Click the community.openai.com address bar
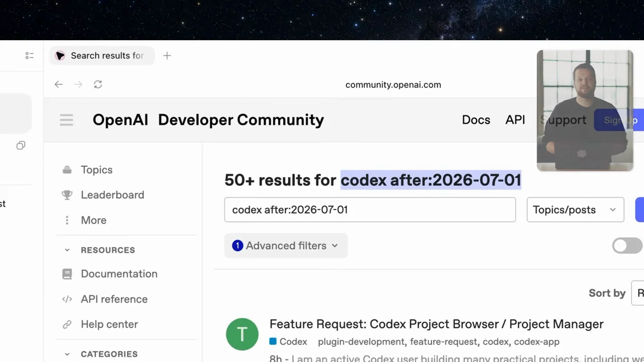The image size is (644, 362). 393,84
